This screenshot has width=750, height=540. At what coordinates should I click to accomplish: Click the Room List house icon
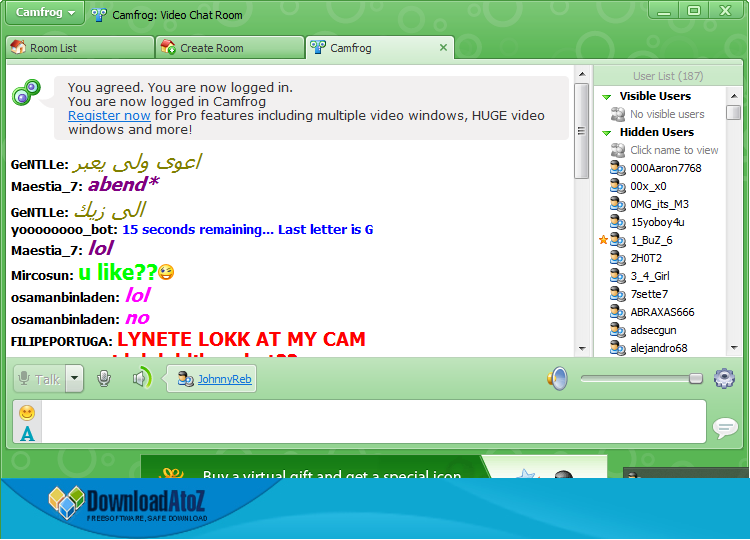click(x=18, y=47)
